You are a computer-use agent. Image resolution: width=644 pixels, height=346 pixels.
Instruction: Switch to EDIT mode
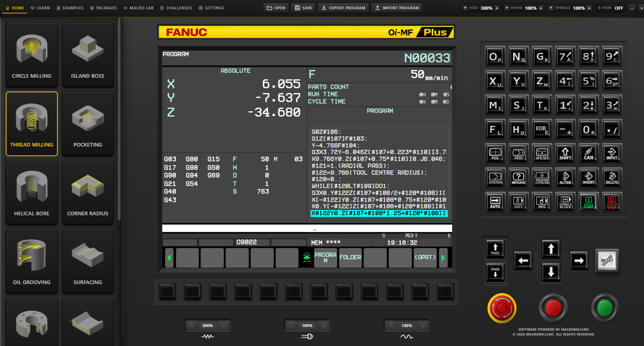pyautogui.click(x=519, y=202)
